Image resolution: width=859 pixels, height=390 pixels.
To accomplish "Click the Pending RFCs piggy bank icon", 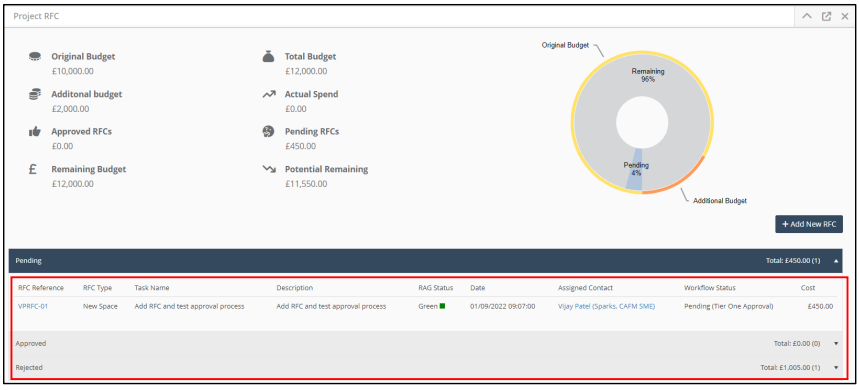I will point(268,131).
